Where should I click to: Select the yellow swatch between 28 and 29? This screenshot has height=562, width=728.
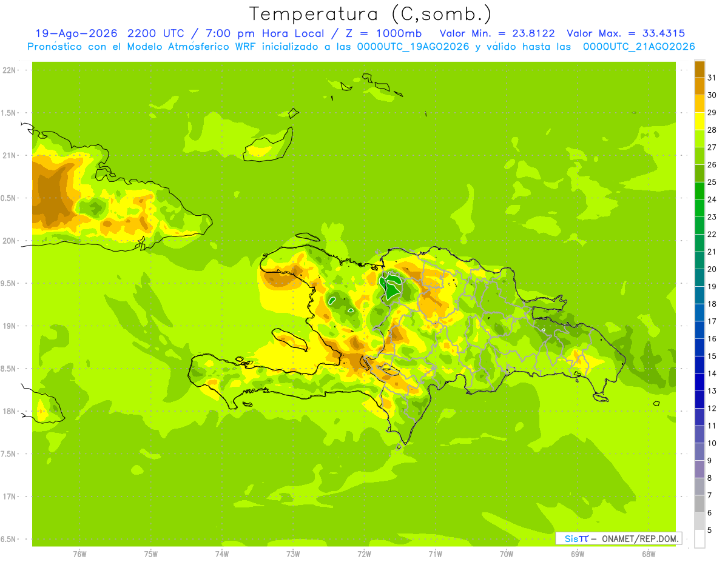click(x=699, y=121)
